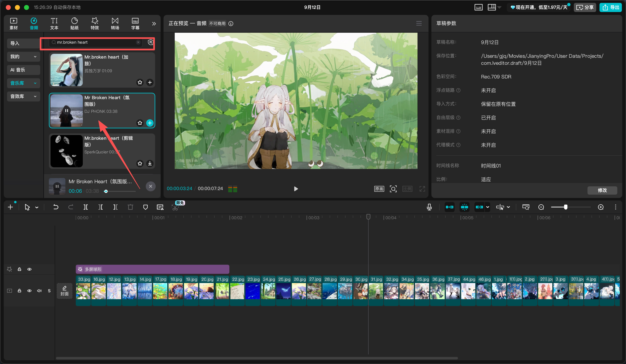626x364 pixels.
Task: Click the 原画 quality icon in preview
Action: pyautogui.click(x=379, y=189)
